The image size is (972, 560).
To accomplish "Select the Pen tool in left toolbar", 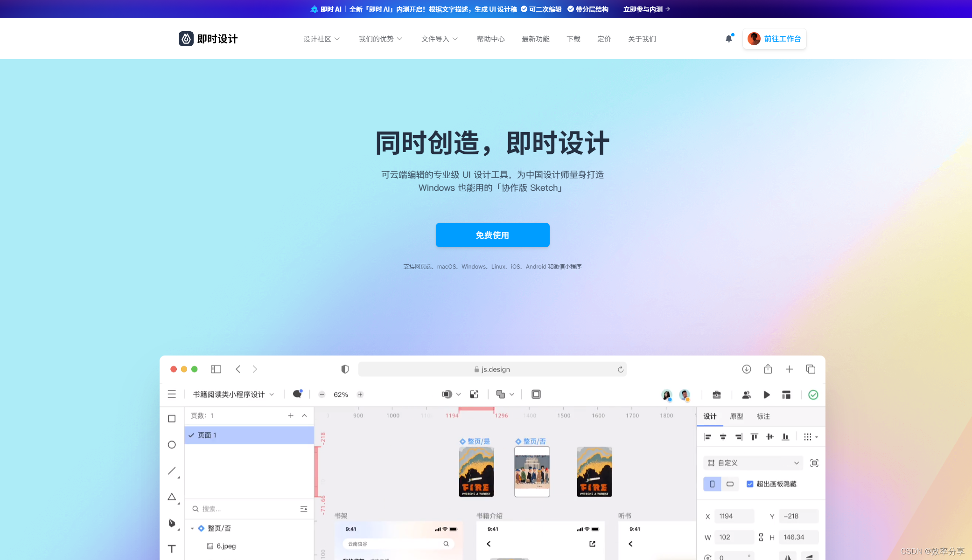I will tap(172, 523).
